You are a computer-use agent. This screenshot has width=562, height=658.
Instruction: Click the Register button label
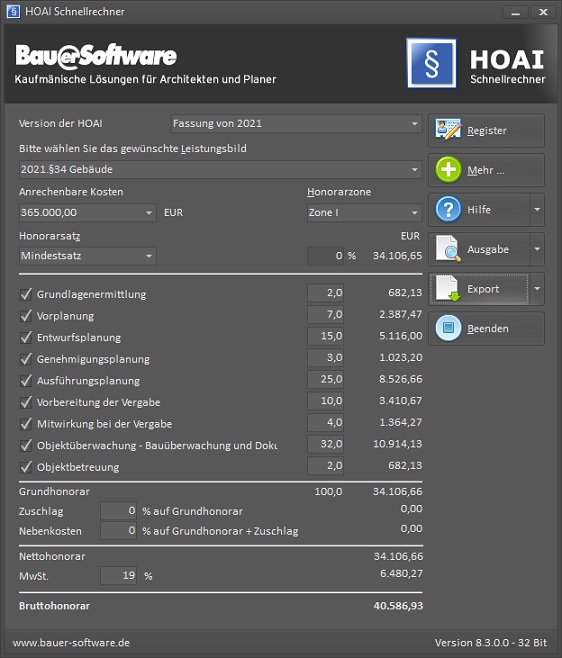[x=487, y=131]
